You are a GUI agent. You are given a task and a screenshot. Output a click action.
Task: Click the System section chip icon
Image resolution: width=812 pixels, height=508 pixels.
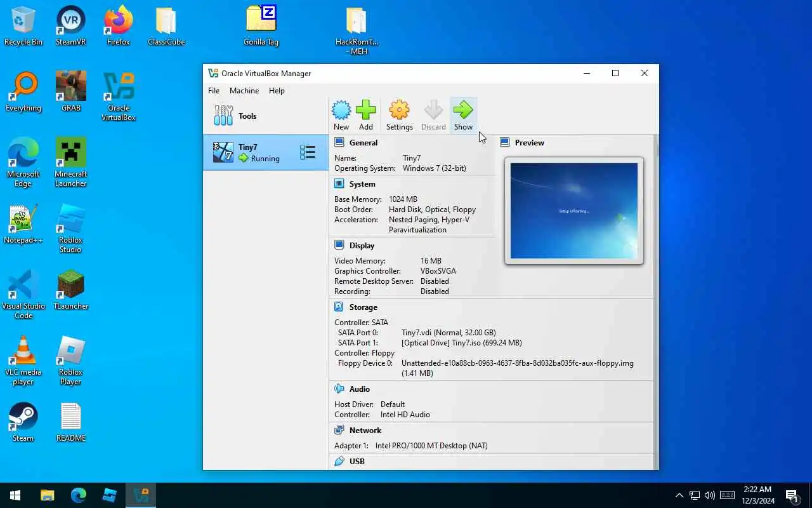(x=339, y=184)
